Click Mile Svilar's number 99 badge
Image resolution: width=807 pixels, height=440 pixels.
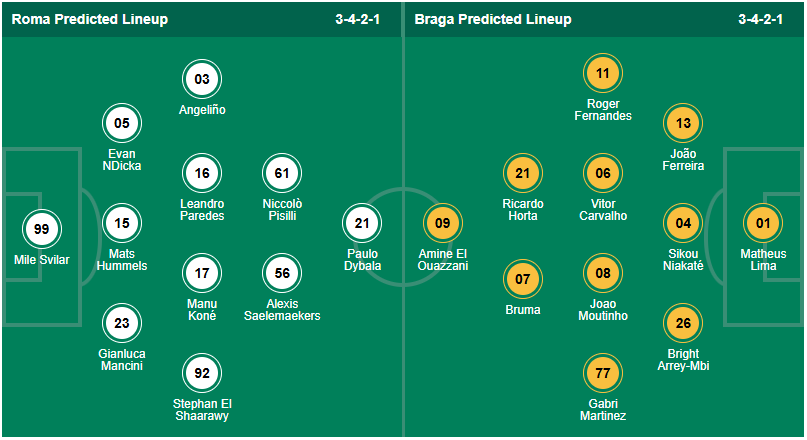pos(41,229)
